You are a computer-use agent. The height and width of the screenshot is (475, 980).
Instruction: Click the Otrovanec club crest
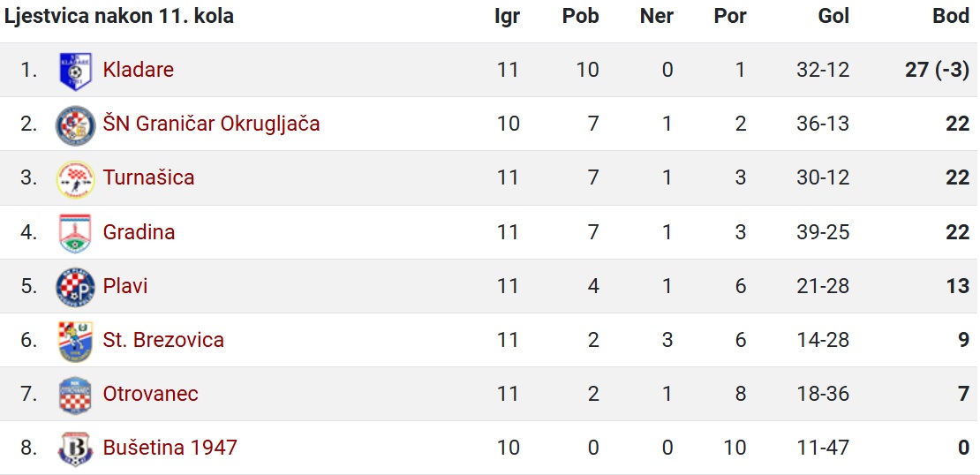pyautogui.click(x=75, y=395)
